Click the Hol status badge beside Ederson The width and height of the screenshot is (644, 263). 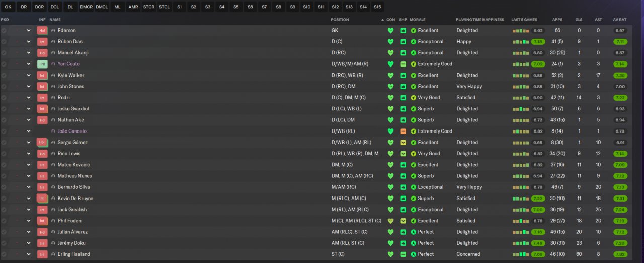point(42,30)
